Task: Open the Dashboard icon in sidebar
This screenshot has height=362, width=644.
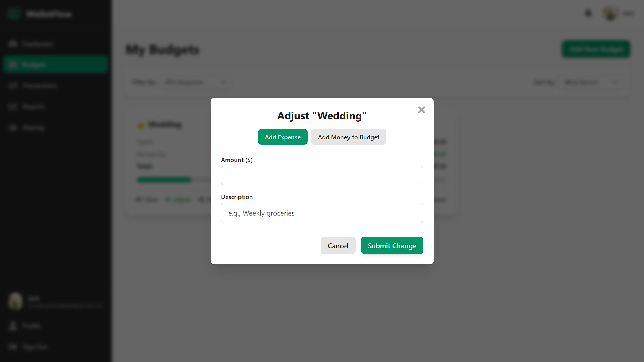Action: 13,44
